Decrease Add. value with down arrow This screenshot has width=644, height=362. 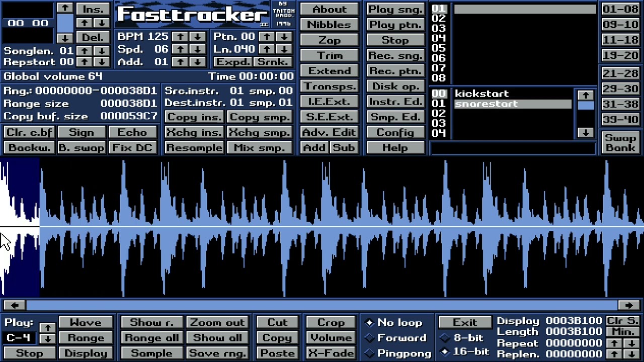197,62
